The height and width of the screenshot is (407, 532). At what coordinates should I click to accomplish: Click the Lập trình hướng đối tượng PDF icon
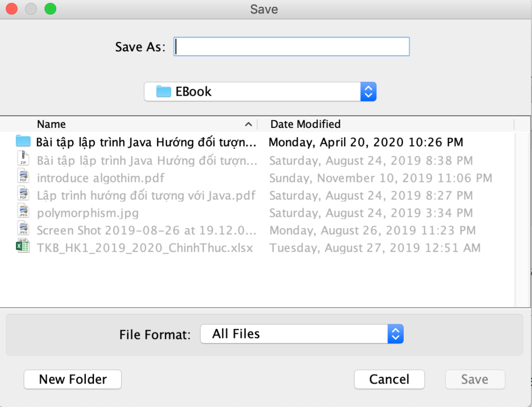(23, 195)
